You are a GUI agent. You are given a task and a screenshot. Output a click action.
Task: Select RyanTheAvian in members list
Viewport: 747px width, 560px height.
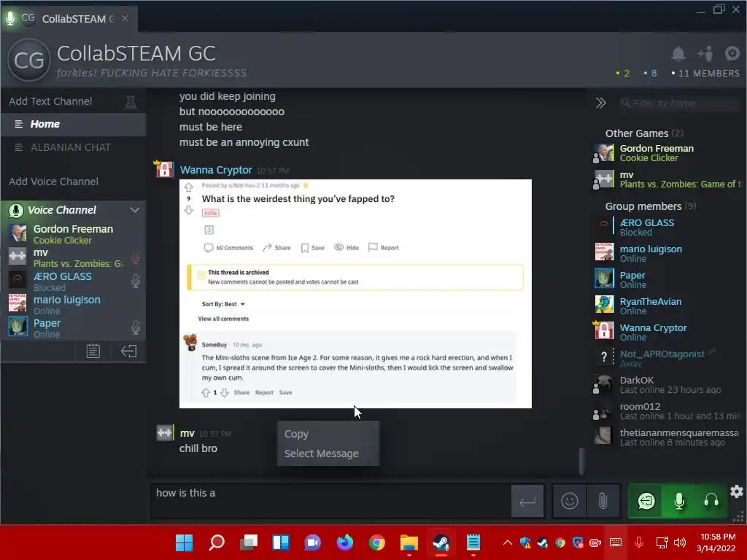click(667, 306)
